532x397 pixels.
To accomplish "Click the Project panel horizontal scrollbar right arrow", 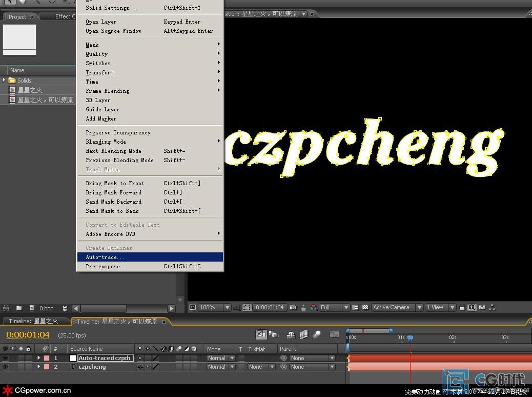I will [171, 308].
